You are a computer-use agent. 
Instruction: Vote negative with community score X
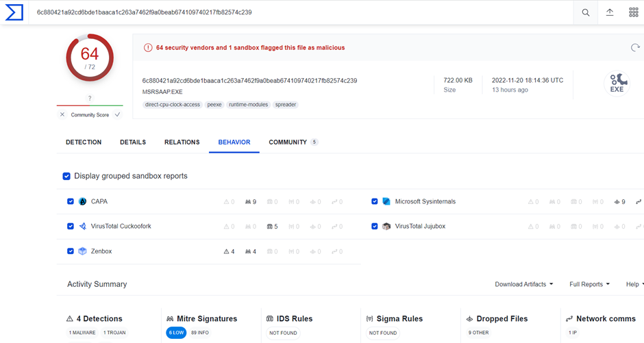[x=62, y=114]
